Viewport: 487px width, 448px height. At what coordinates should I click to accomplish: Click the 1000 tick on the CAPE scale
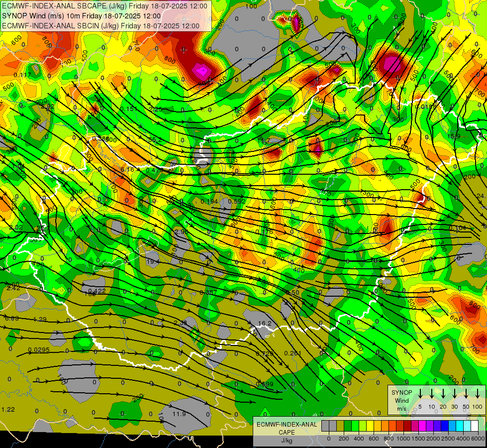(x=403, y=439)
